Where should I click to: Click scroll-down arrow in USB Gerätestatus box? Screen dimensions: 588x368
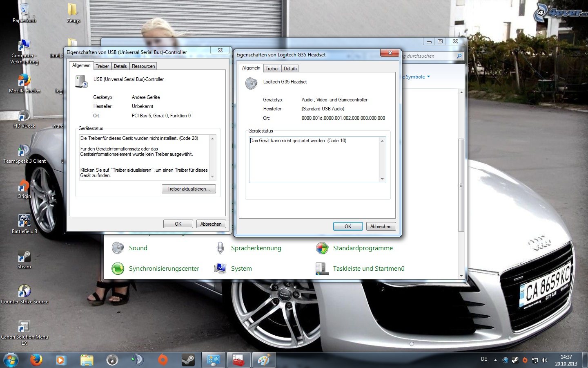(x=212, y=177)
